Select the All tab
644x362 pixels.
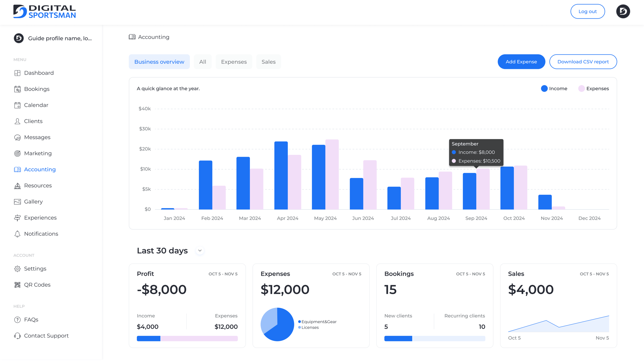coord(203,62)
